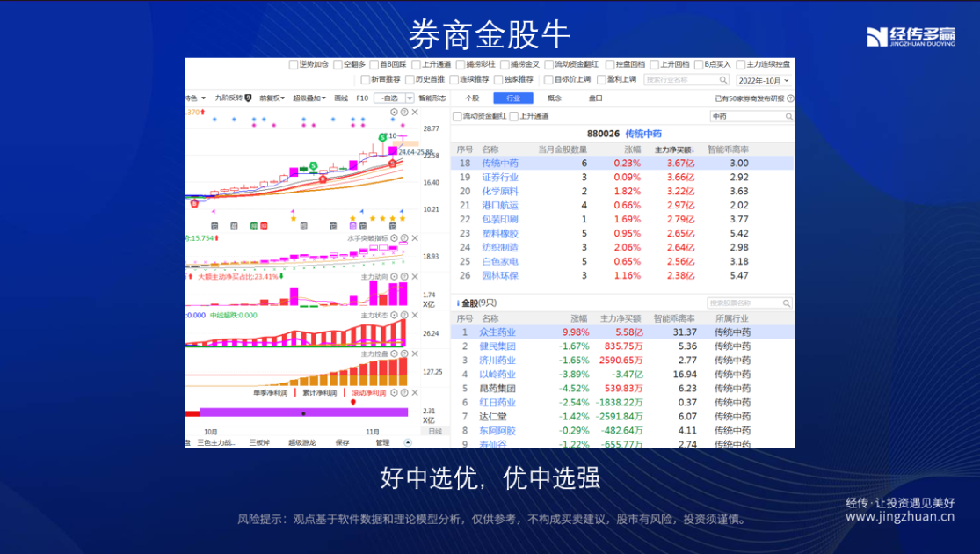This screenshot has height=554, width=980.
Task: Click the search icon in 搜索股票名称 box
Action: click(787, 303)
